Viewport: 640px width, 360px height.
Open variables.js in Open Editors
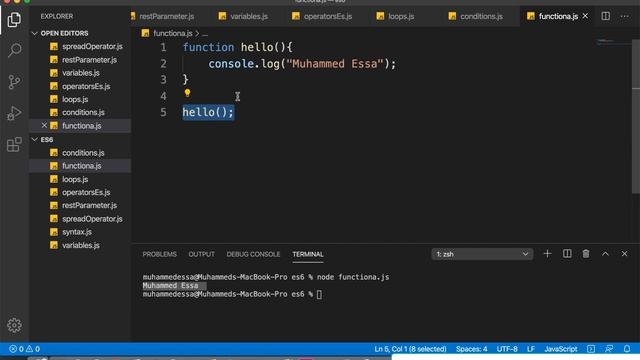click(80, 73)
